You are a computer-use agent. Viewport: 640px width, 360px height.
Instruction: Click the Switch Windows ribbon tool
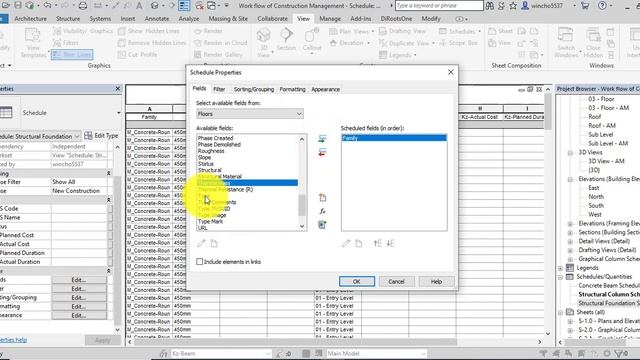pyautogui.click(x=566, y=42)
